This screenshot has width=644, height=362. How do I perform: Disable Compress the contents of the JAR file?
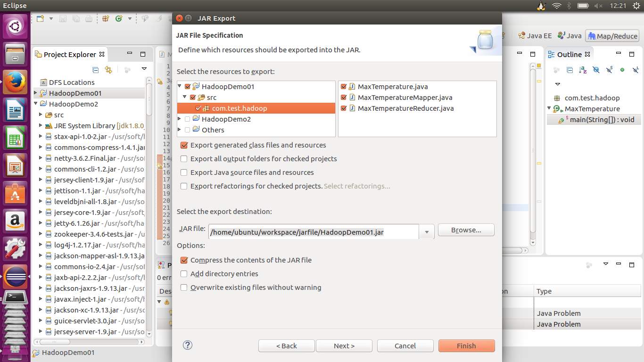coord(184,260)
